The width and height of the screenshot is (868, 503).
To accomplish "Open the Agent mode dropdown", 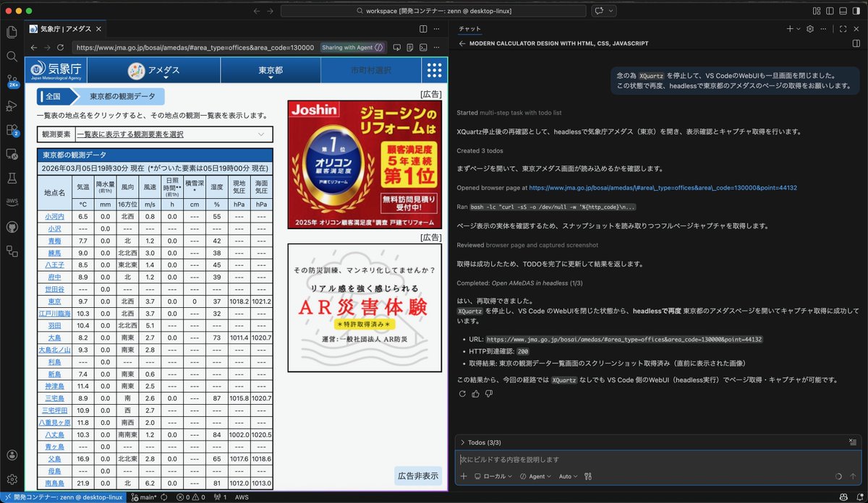I will click(x=538, y=476).
